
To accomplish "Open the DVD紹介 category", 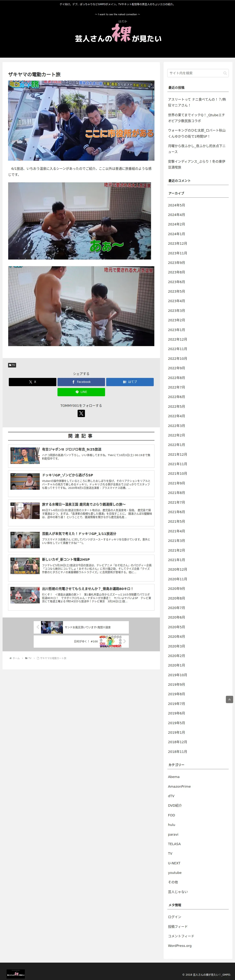I will [x=175, y=805].
